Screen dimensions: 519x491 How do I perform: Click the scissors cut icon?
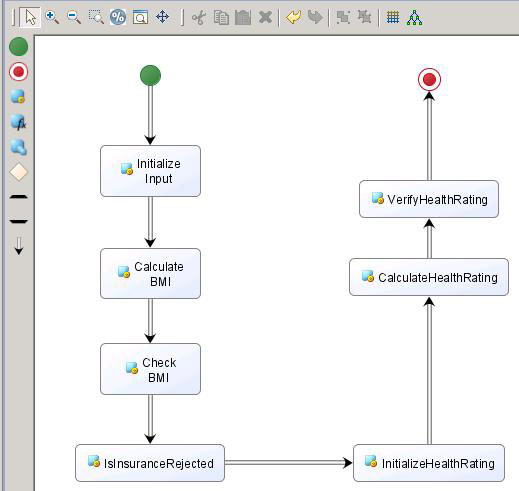point(199,17)
